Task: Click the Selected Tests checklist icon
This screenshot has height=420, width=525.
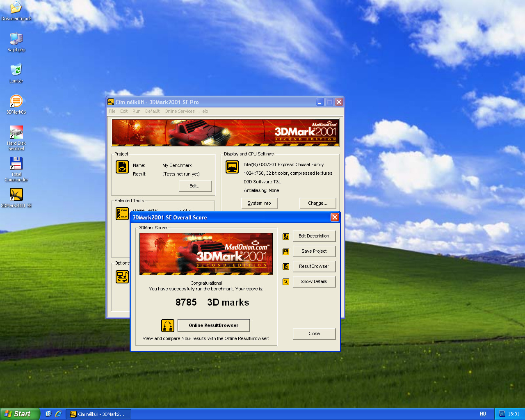Action: 122,214
